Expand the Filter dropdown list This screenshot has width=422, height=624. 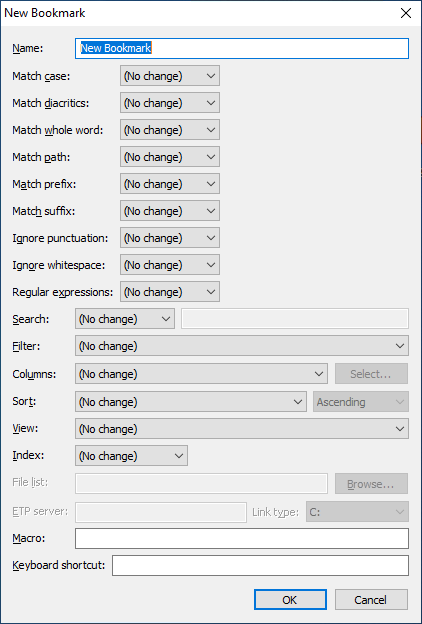click(242, 346)
